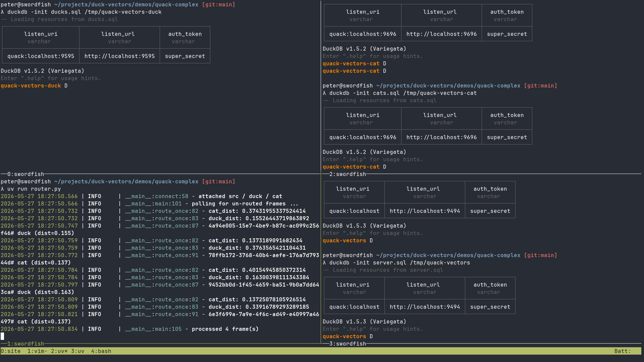644x362 pixels.
Task: Click the timestamp 2026-05-27 18:27:50.797
Action: (39, 285)
